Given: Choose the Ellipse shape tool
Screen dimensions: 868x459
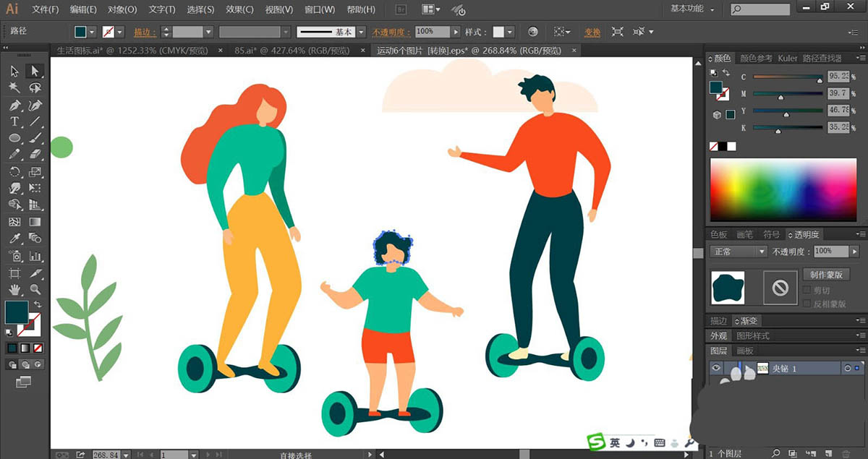Looking at the screenshot, I should pos(14,138).
